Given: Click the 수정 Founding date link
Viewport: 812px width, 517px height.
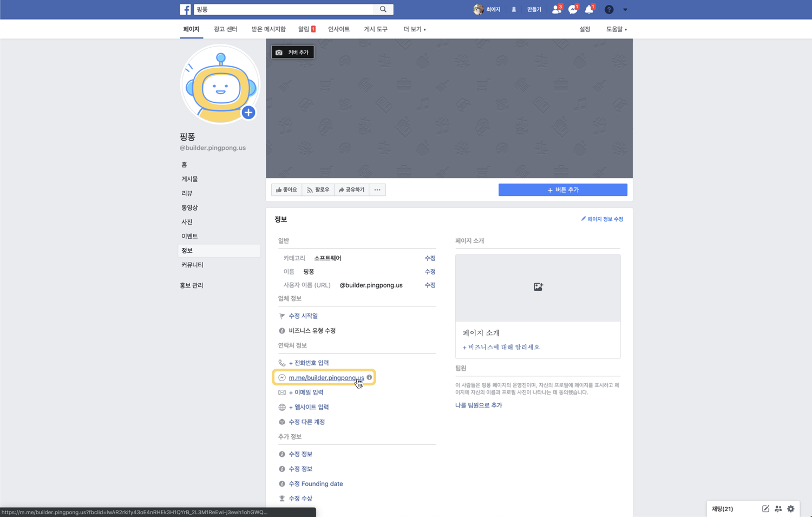Looking at the screenshot, I should pyautogui.click(x=316, y=484).
